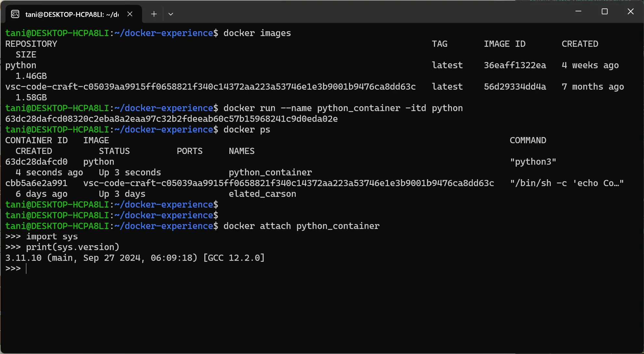Click the restore down icon
The width and height of the screenshot is (644, 354).
[604, 12]
